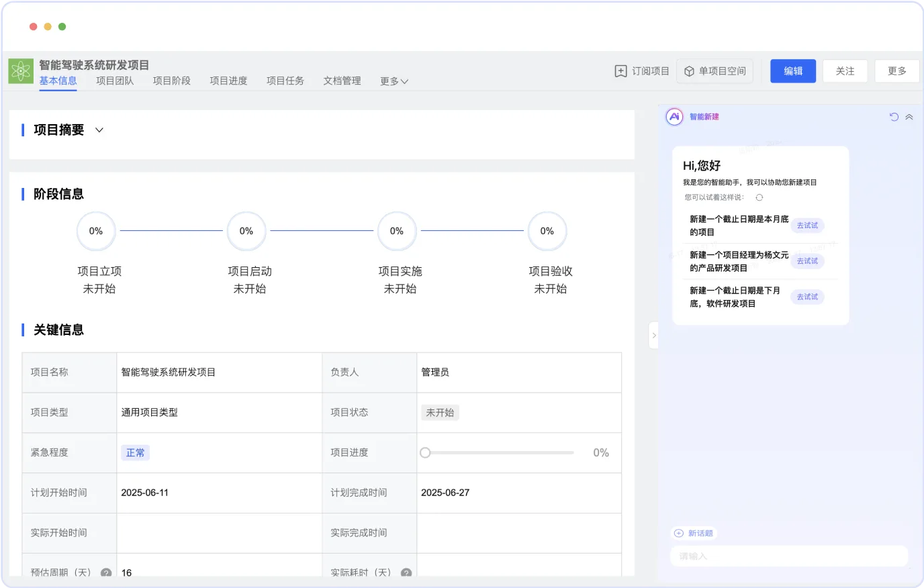Screen dimensions: 924x588
Task: Click the green atom project logo icon
Action: (21, 71)
